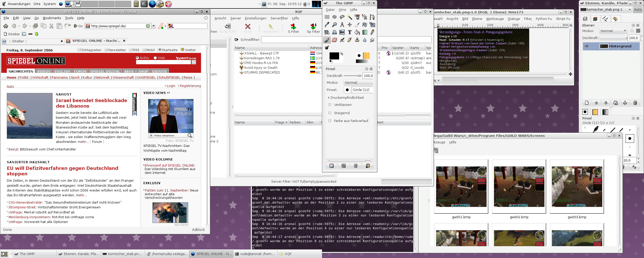
Task: Select the Bucket Fill tool
Action: pyautogui.click(x=357, y=32)
